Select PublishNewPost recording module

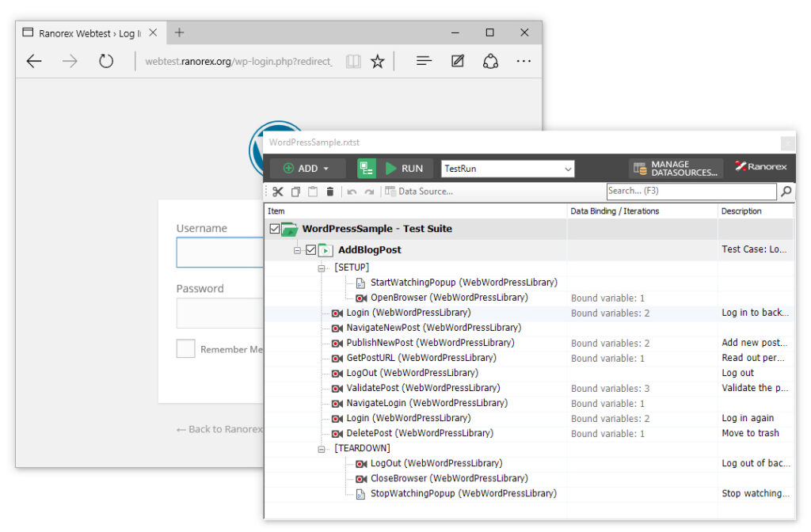430,343
